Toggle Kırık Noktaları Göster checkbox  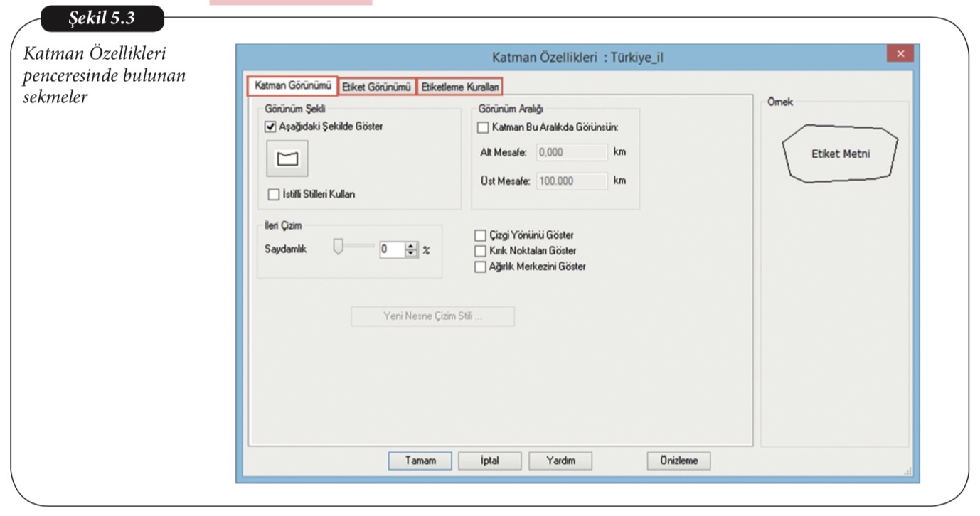(x=480, y=251)
